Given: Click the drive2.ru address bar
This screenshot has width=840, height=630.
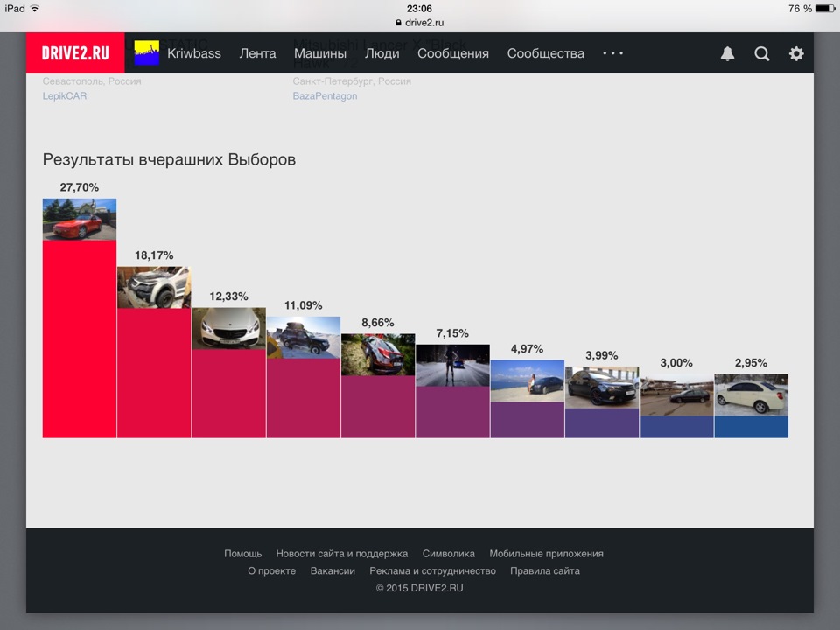Looking at the screenshot, I should pos(419,23).
